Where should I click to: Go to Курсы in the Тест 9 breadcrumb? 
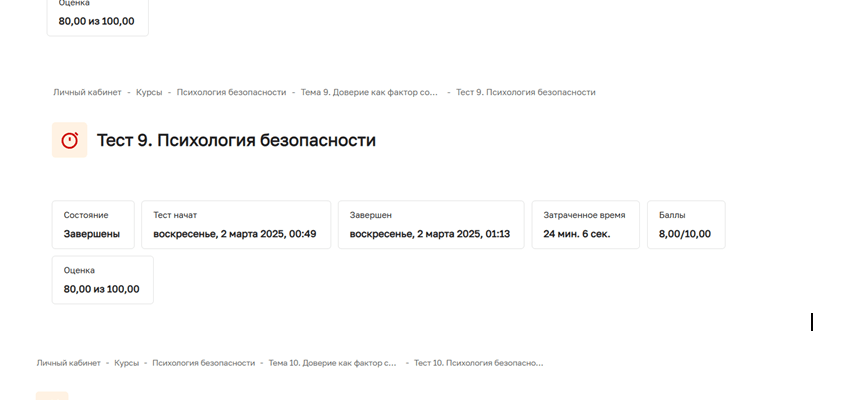pos(151,92)
